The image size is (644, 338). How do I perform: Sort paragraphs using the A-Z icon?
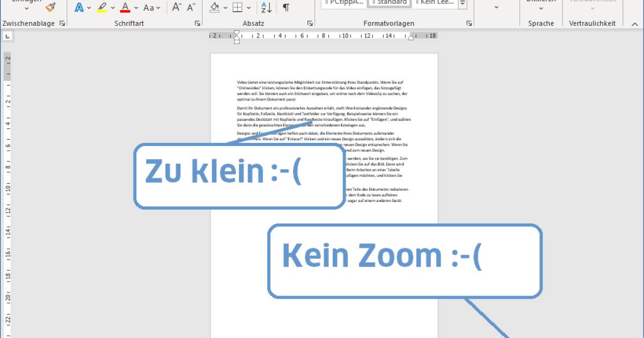coord(265,8)
